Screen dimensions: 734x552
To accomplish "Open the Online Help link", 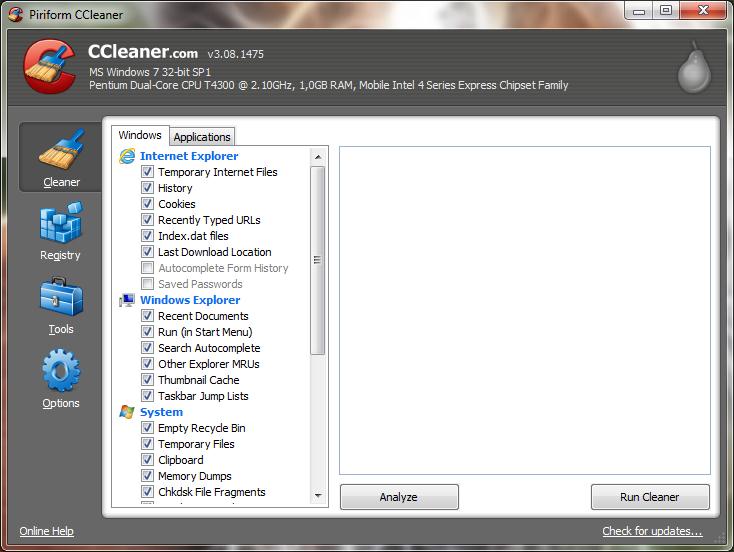I will tap(46, 531).
